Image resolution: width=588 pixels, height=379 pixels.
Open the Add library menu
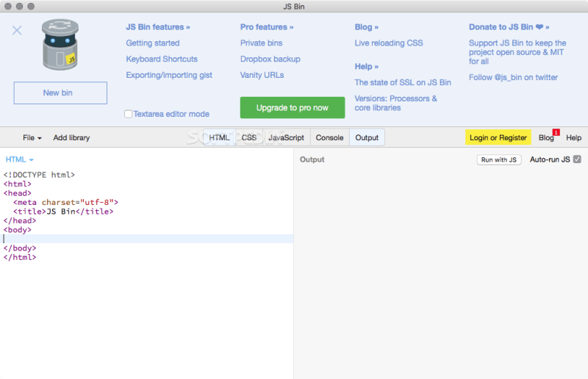[x=71, y=137]
